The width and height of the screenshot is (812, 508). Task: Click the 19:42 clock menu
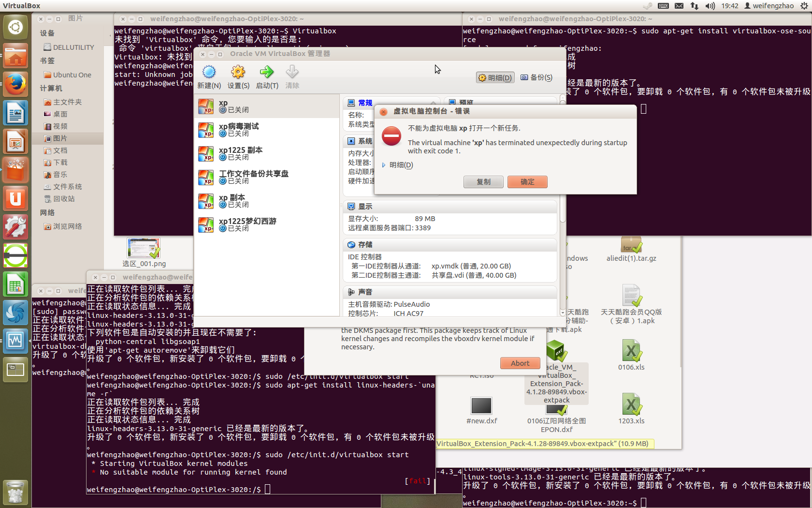pyautogui.click(x=730, y=6)
